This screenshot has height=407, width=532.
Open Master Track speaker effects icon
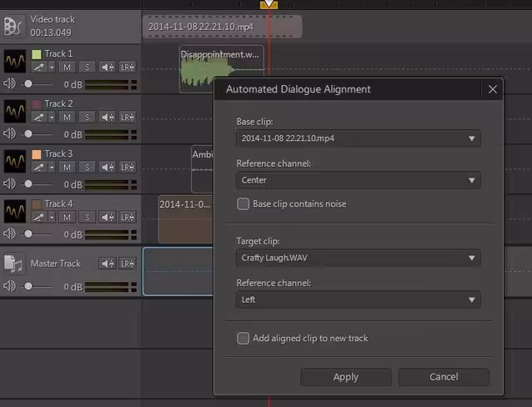coord(108,264)
